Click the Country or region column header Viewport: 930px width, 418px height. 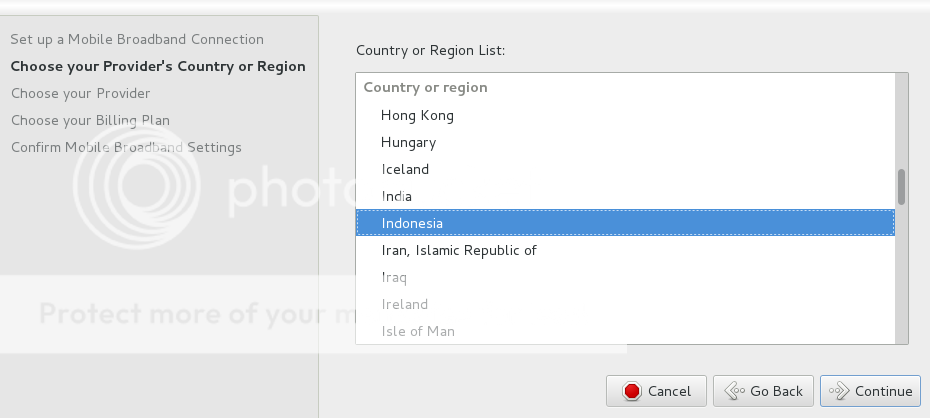[x=426, y=87]
